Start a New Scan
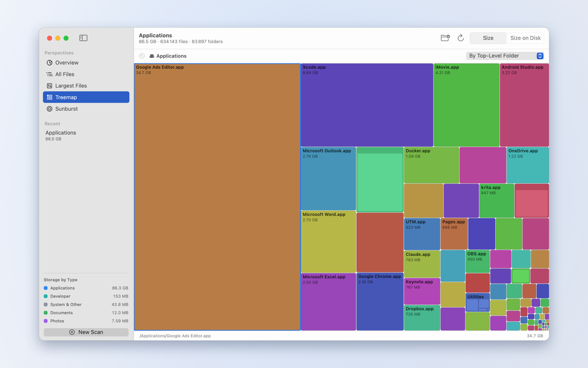 pos(86,332)
